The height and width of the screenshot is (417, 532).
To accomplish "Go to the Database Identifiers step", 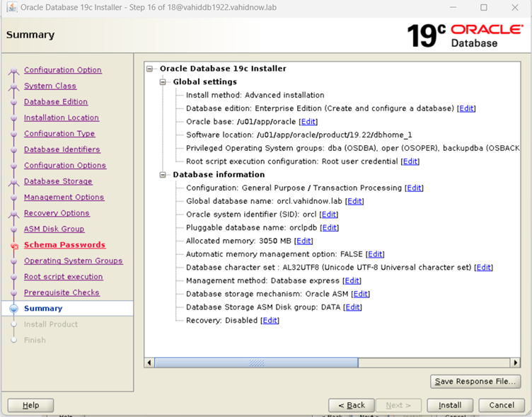I will (62, 149).
